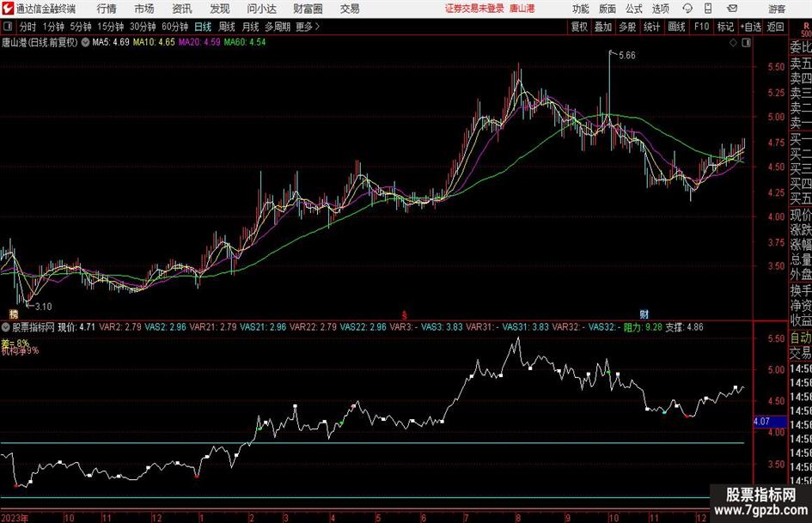The height and width of the screenshot is (523, 812).
Task: Open the 发现 menu
Action: (x=220, y=9)
